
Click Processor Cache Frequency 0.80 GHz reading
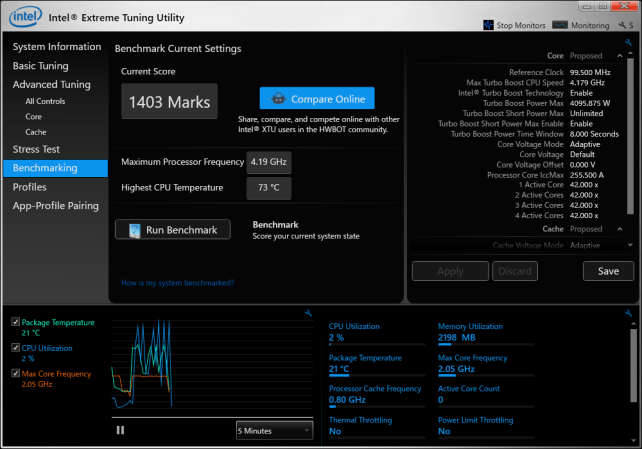click(347, 400)
